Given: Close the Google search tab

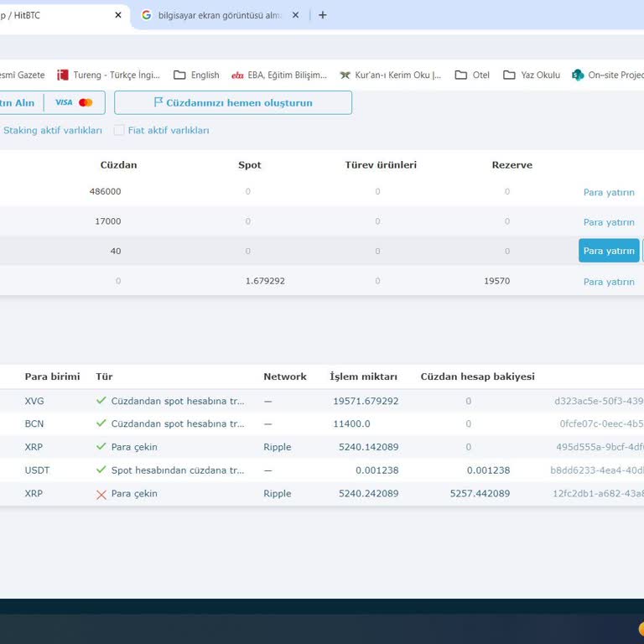Looking at the screenshot, I should point(295,15).
